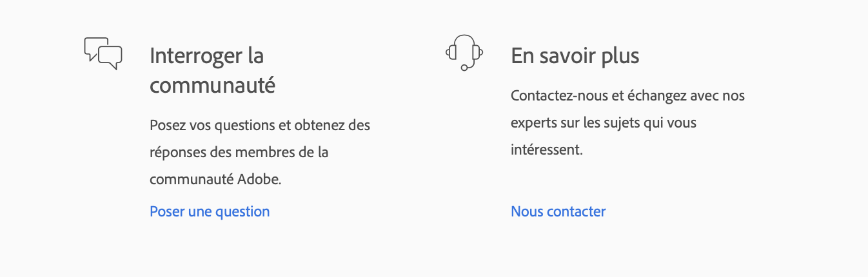Click the line "réponses des membres de la"

pyautogui.click(x=239, y=153)
